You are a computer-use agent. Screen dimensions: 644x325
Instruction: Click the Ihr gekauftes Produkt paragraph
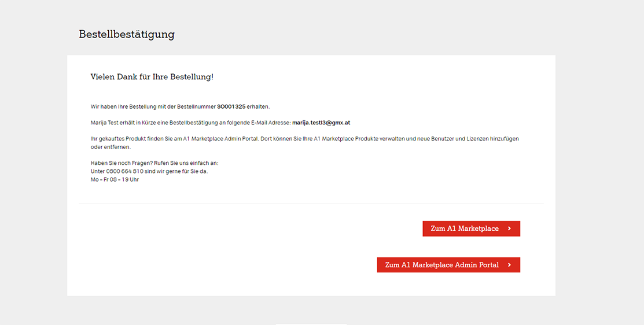point(305,143)
